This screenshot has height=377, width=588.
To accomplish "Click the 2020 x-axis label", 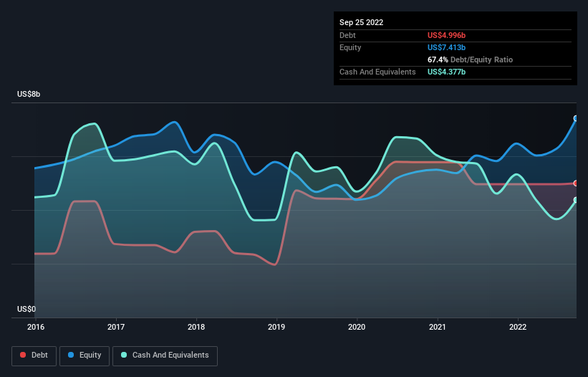I will coord(357,327).
